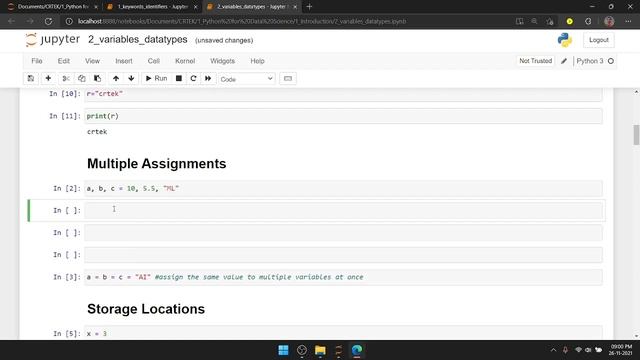Image resolution: width=640 pixels, height=360 pixels.
Task: Add page to favorites star icon
Action: point(550,21)
